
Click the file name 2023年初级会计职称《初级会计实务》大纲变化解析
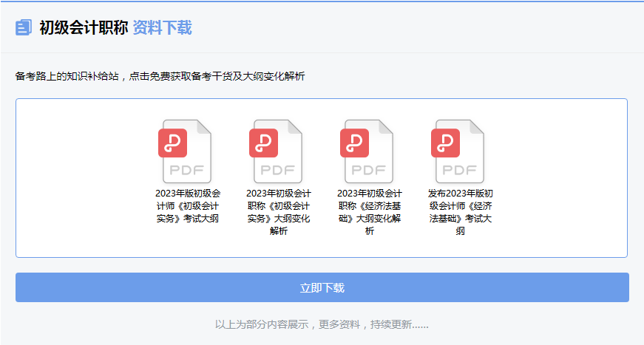279,212
